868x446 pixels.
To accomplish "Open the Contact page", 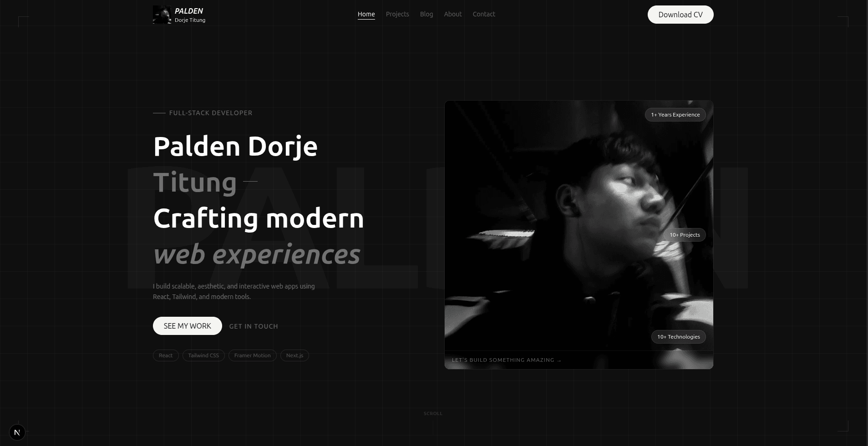I will 483,14.
